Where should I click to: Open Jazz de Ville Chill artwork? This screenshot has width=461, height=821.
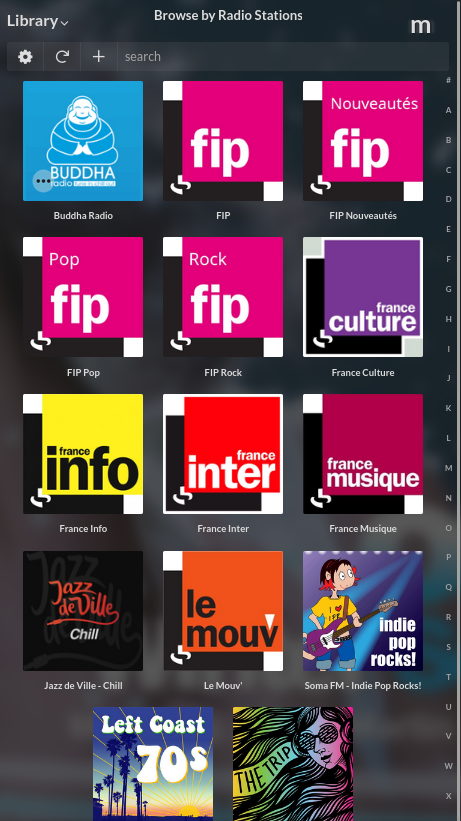(x=83, y=611)
